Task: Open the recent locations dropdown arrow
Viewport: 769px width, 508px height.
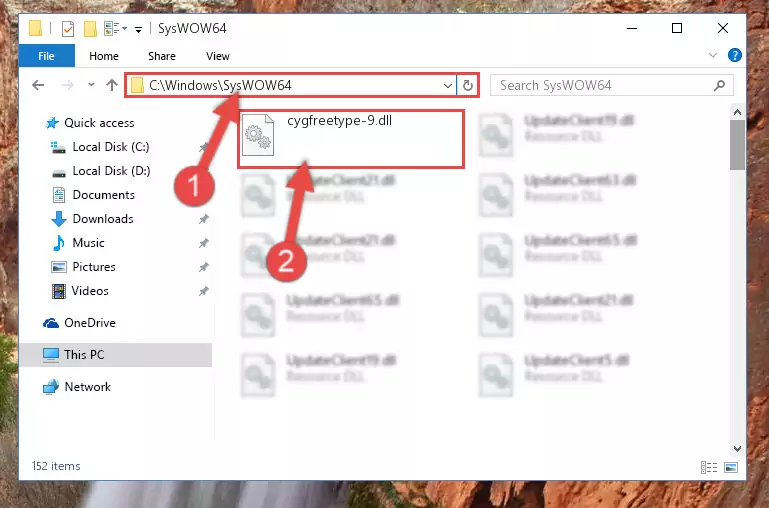Action: pyautogui.click(x=91, y=85)
